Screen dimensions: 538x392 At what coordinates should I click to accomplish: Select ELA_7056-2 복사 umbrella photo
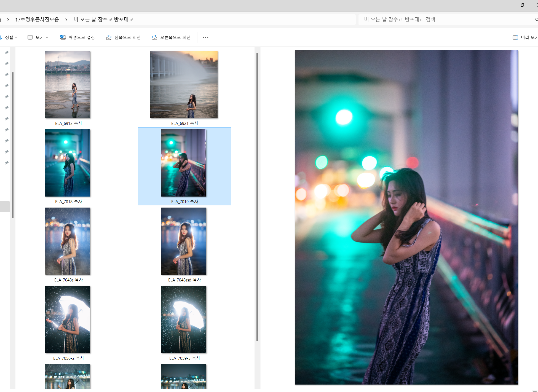(68, 319)
